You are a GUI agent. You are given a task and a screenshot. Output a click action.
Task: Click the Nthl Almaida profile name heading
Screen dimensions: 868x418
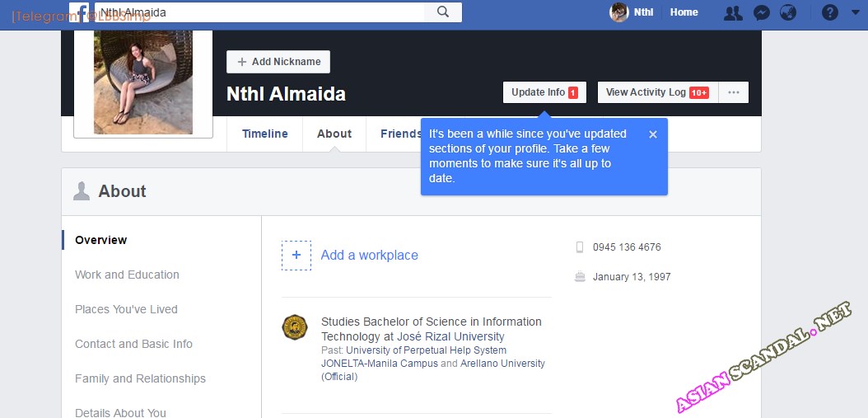[x=286, y=94]
